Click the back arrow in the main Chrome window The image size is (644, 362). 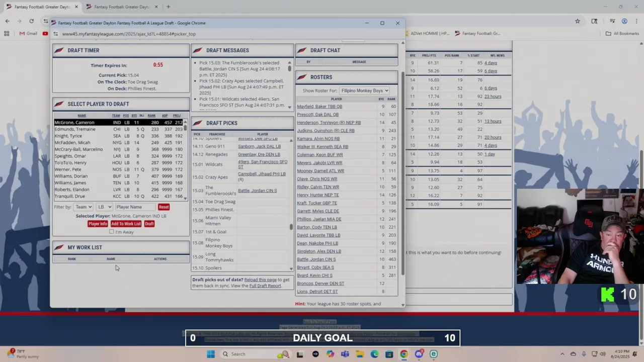click(7, 21)
